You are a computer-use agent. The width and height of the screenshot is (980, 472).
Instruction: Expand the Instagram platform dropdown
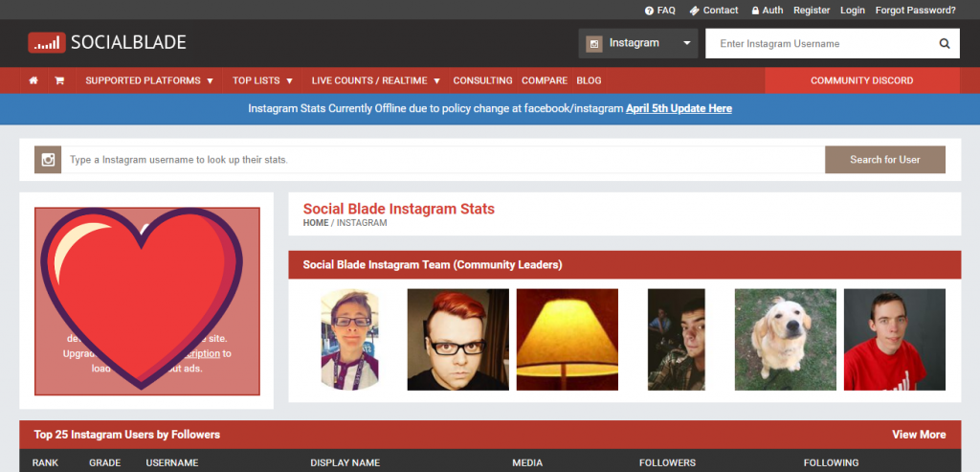point(638,44)
